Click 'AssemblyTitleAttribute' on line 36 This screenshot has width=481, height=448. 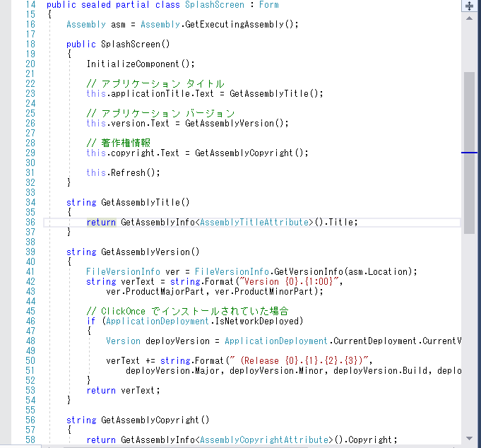click(x=254, y=222)
